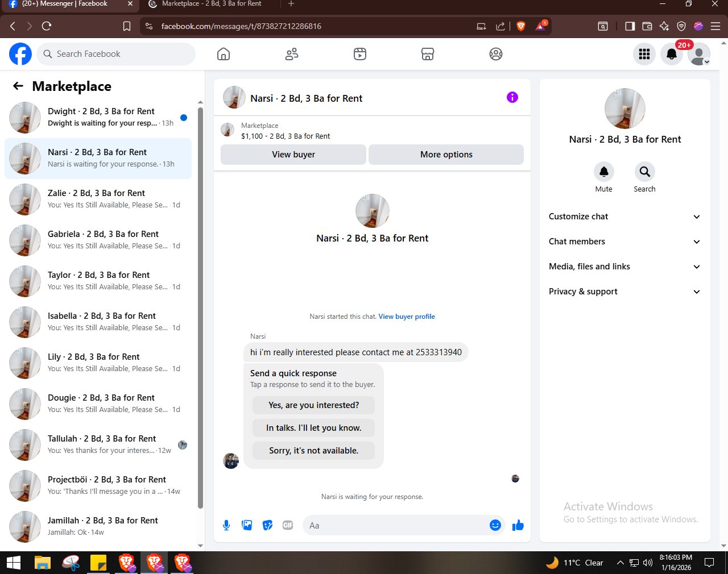Open the notifications bell
This screenshot has width=728, height=574.
pos(672,54)
